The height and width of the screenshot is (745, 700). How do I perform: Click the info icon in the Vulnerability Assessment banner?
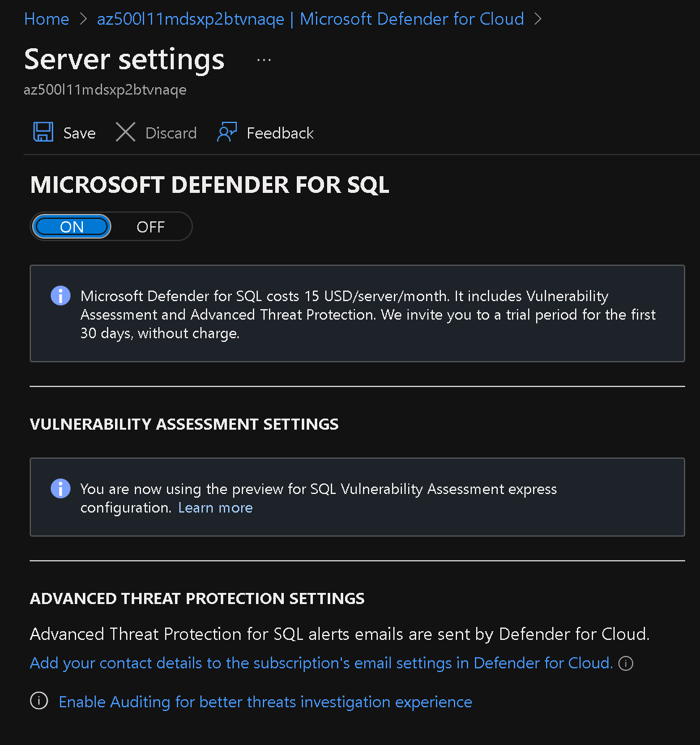pyautogui.click(x=60, y=488)
